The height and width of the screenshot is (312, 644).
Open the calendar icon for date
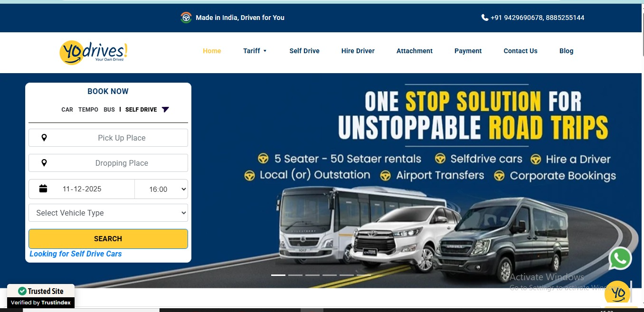coord(43,189)
